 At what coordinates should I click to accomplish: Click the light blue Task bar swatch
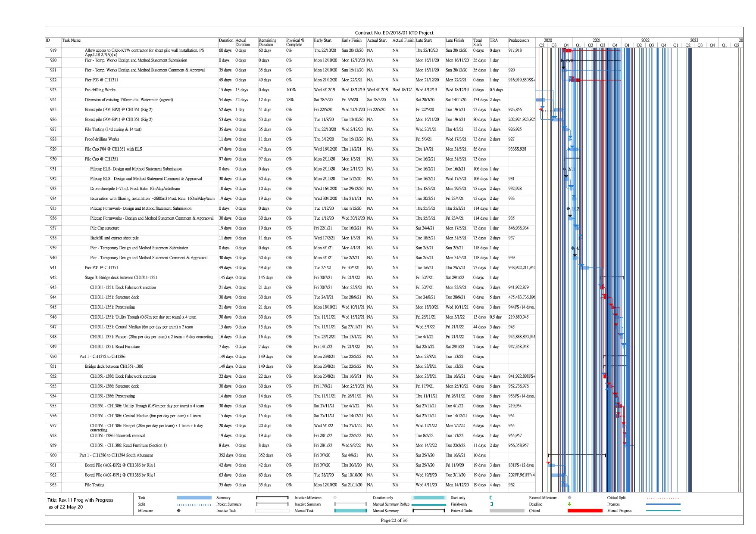[194, 498]
